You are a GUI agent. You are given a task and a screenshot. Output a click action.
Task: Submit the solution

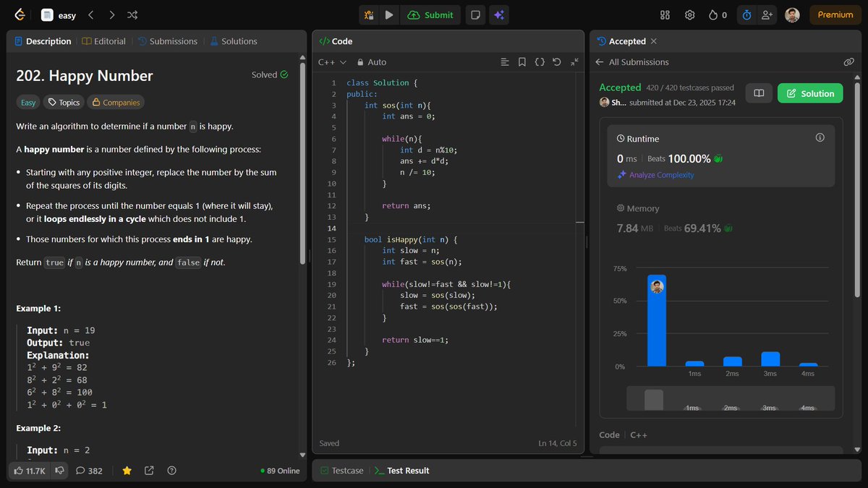[x=430, y=14]
